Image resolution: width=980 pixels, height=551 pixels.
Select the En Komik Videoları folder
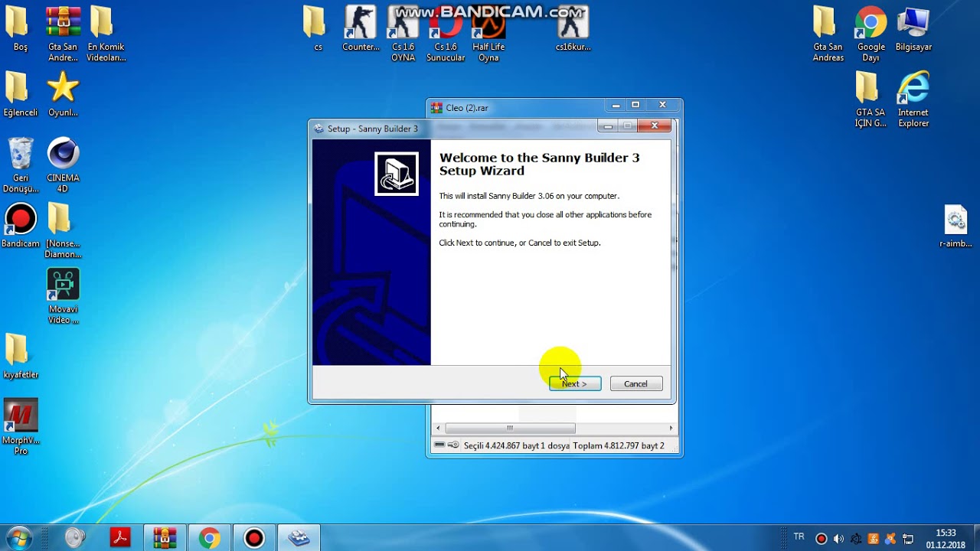[106, 34]
